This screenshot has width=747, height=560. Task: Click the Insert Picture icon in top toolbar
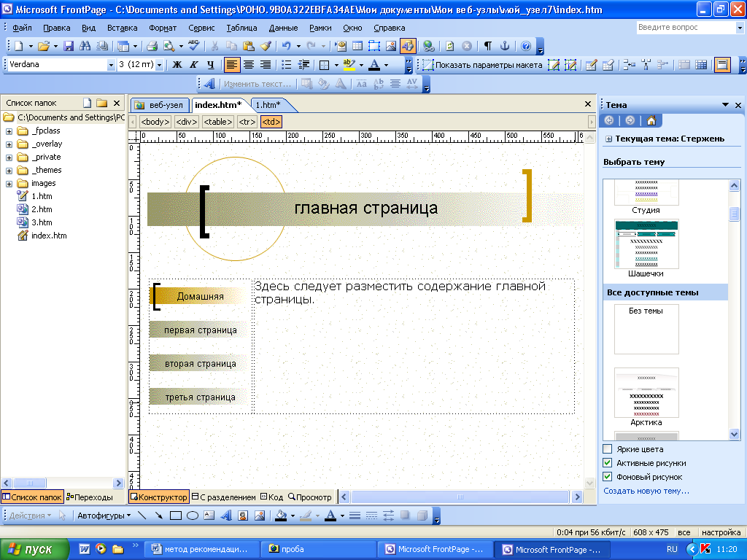[x=391, y=46]
